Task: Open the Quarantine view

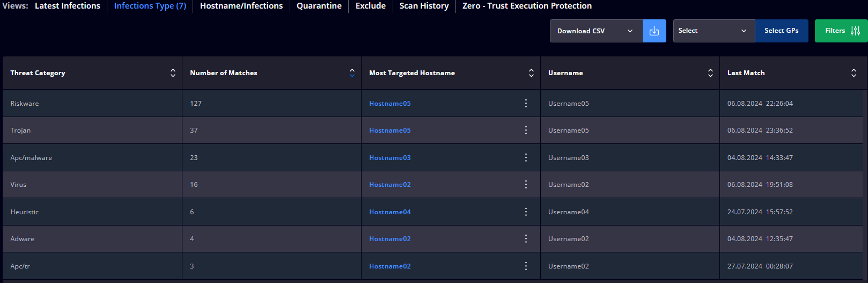Action: pyautogui.click(x=319, y=6)
